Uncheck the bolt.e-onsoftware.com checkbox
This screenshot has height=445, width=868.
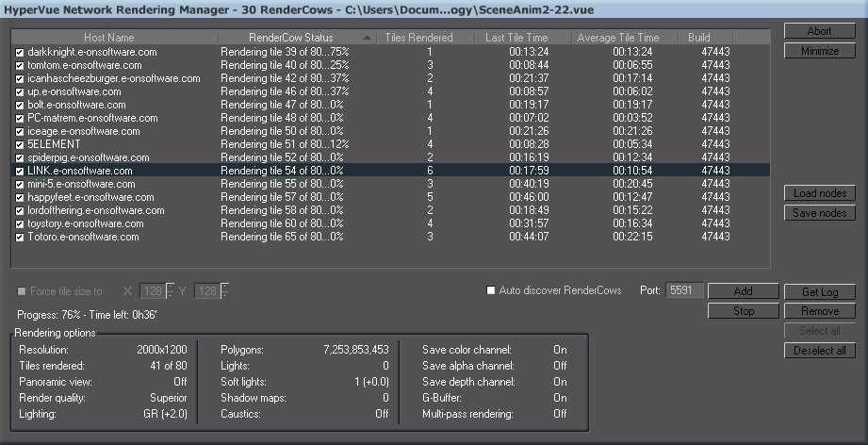click(20, 106)
